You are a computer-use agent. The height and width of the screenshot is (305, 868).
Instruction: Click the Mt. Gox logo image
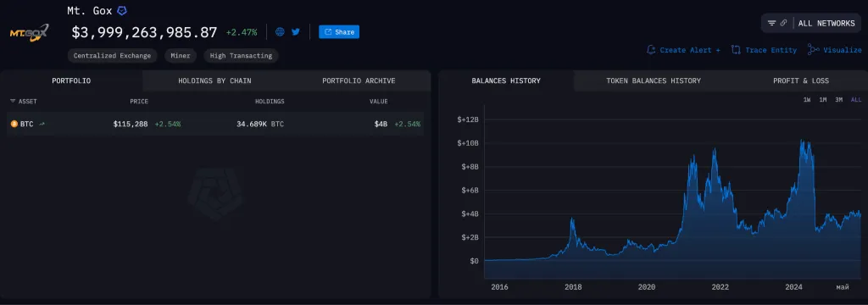29,33
